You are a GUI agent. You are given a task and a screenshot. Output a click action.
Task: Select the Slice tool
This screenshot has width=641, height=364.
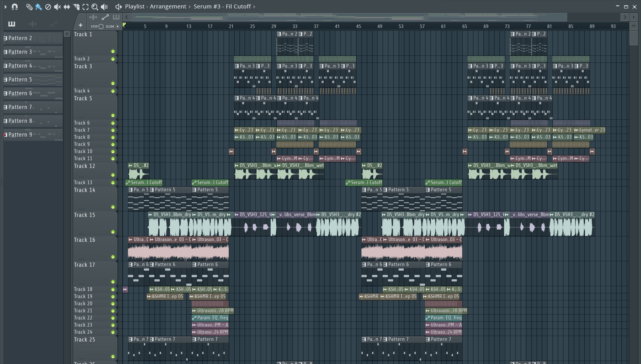tap(76, 7)
